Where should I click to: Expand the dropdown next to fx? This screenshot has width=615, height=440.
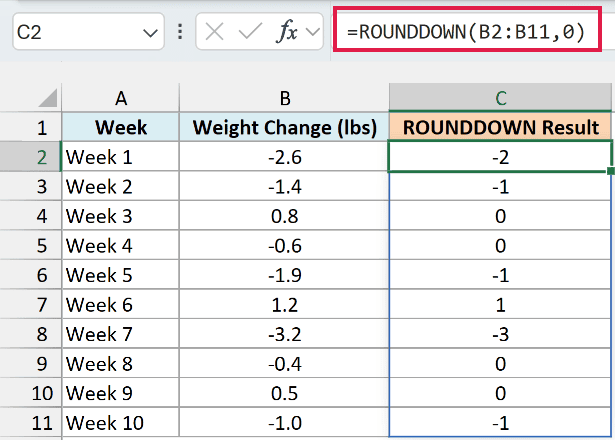(313, 31)
